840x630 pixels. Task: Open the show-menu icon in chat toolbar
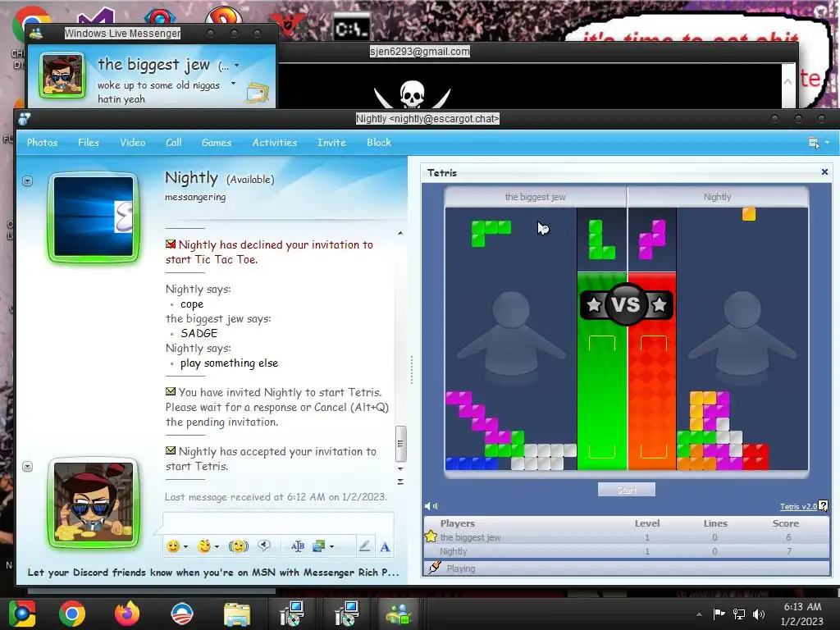(813, 143)
